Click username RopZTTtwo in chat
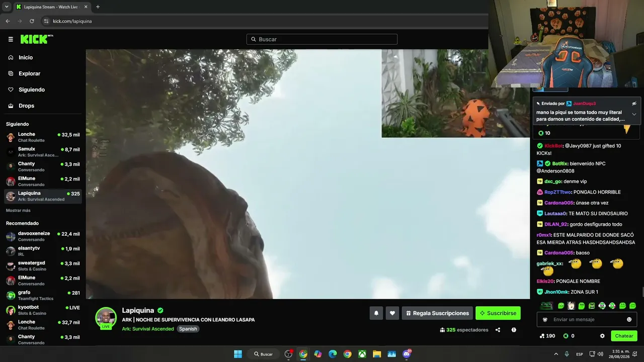The height and width of the screenshot is (362, 644). (557, 192)
